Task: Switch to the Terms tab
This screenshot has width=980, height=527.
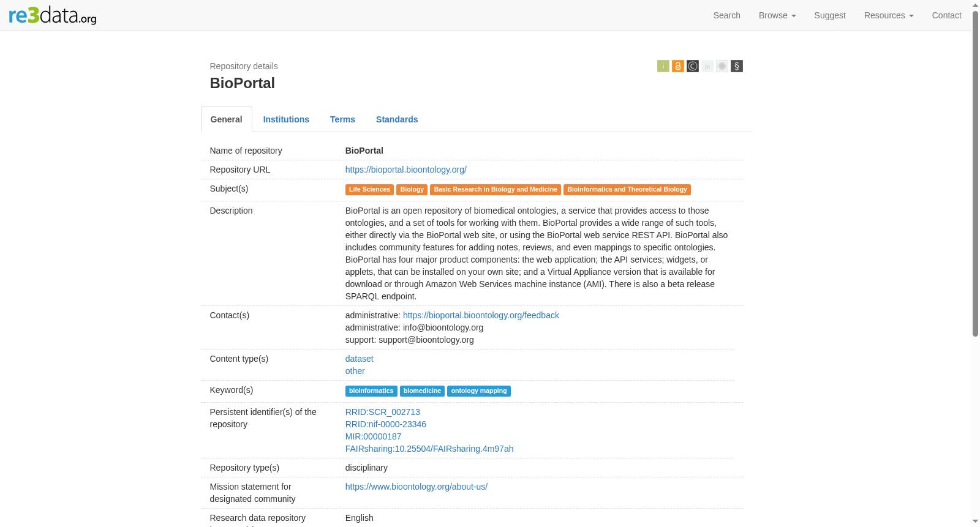Action: click(342, 119)
